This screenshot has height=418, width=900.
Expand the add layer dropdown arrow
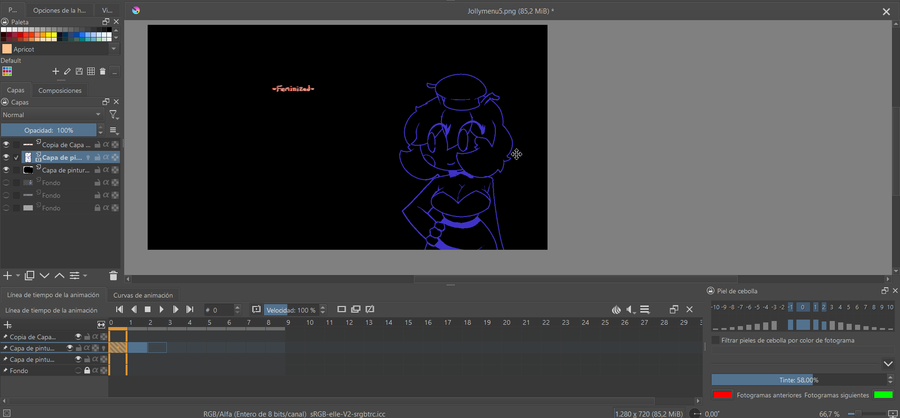click(x=18, y=276)
